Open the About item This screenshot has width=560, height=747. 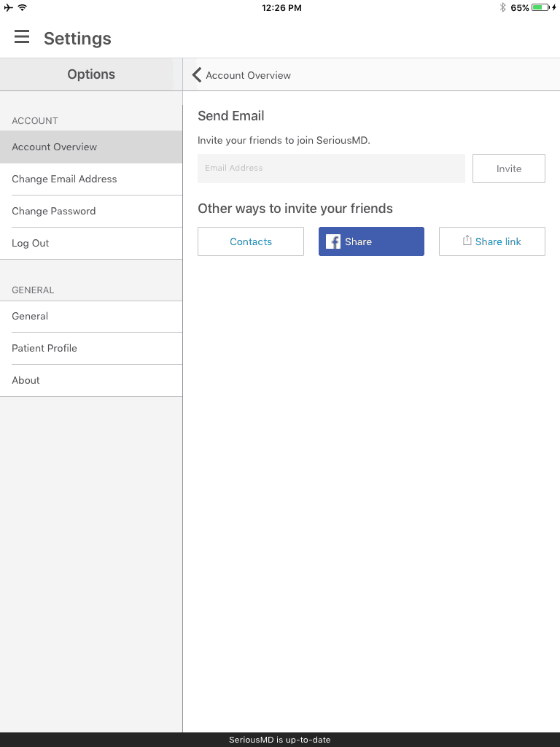click(x=91, y=380)
